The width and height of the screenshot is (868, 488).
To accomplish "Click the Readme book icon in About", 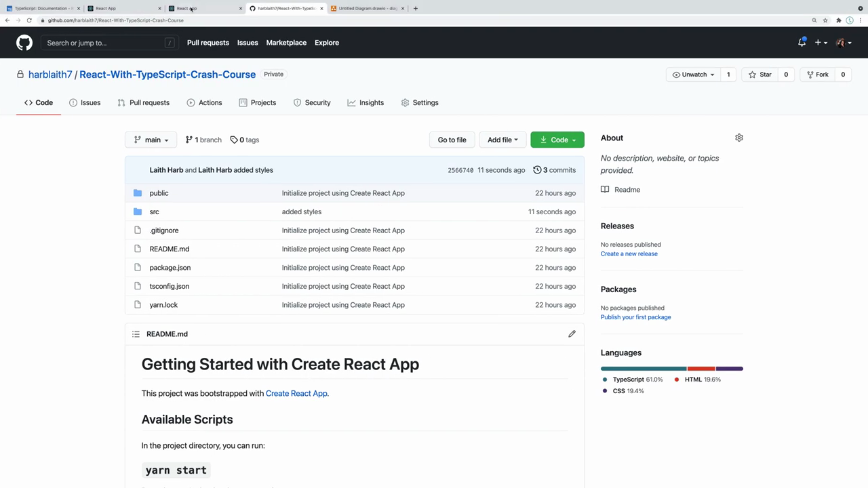I will (605, 190).
